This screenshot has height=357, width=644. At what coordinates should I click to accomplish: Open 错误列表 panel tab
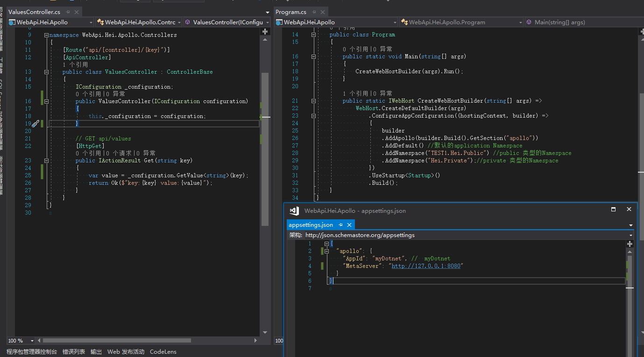click(74, 352)
